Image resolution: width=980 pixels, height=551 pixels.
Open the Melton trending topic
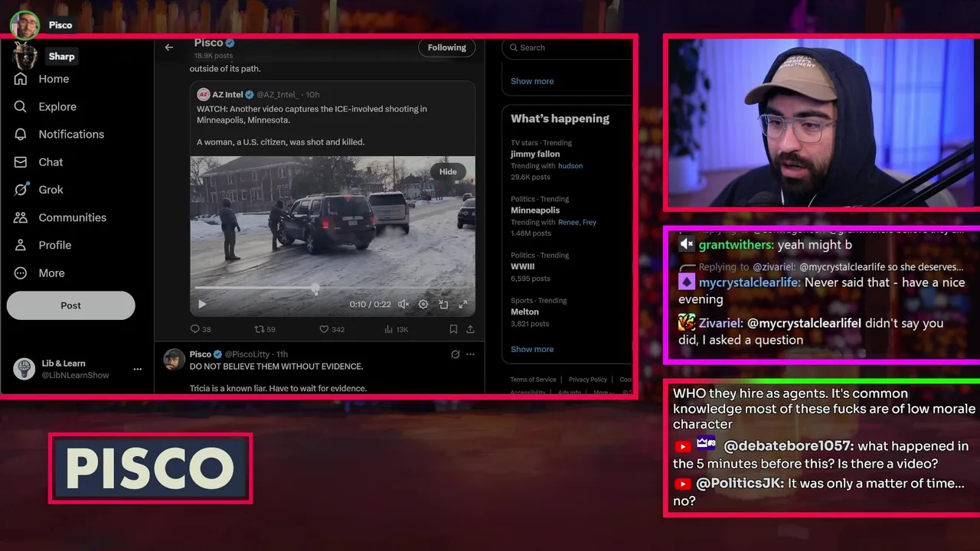[525, 311]
